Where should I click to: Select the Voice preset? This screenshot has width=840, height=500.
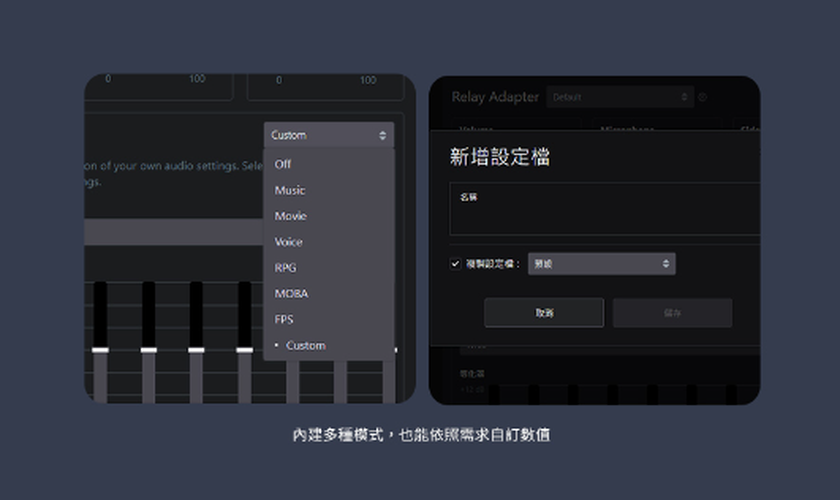click(289, 242)
